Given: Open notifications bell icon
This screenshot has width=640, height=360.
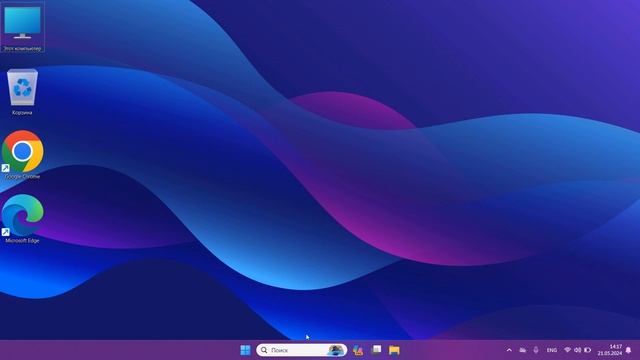Looking at the screenshot, I should point(629,350).
